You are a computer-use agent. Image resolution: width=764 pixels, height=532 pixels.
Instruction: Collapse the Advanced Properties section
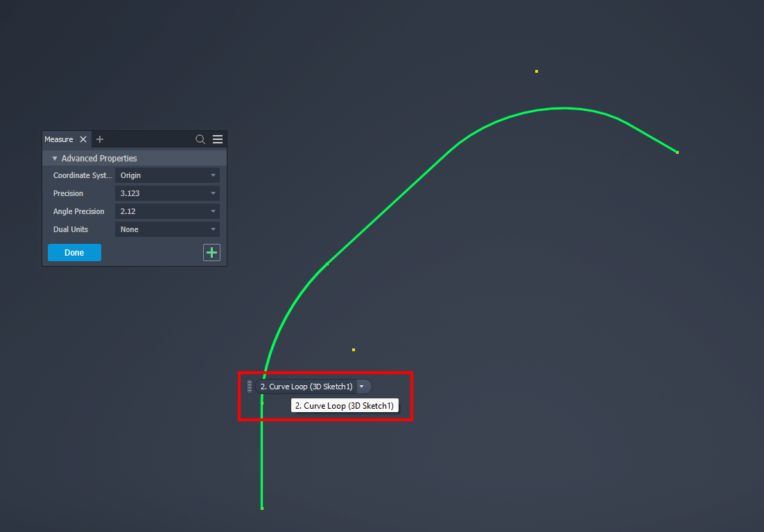pyautogui.click(x=55, y=158)
